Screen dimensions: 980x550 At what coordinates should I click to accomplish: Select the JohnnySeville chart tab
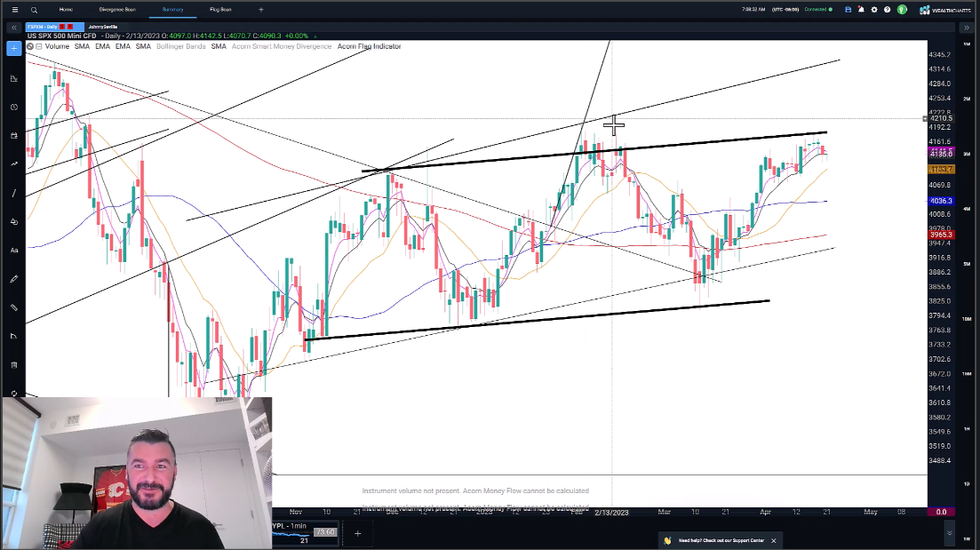pyautogui.click(x=103, y=27)
